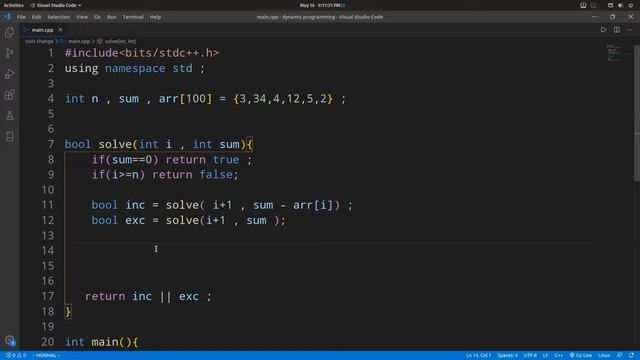The height and width of the screenshot is (360, 640).
Task: Click 'bool exc' declaration on line 12
Action: click(x=118, y=220)
